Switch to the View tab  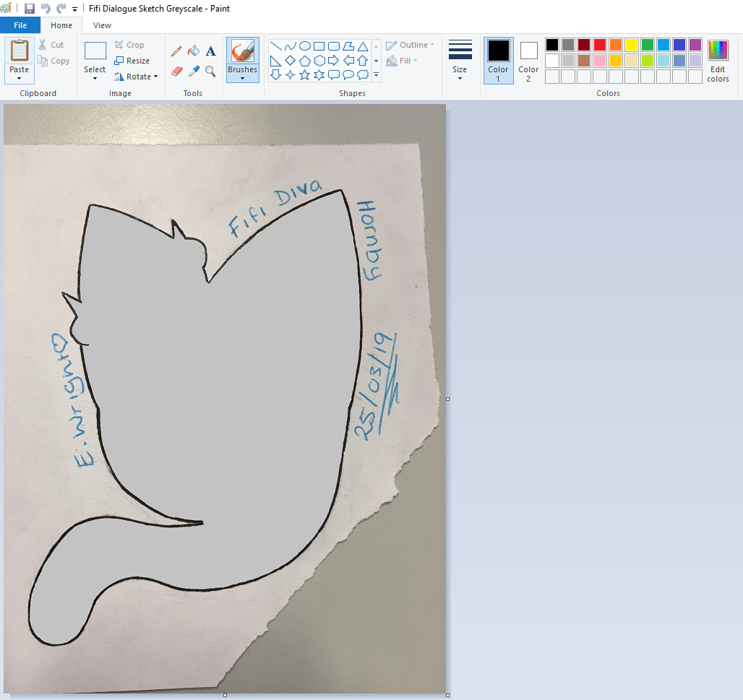pyautogui.click(x=102, y=25)
